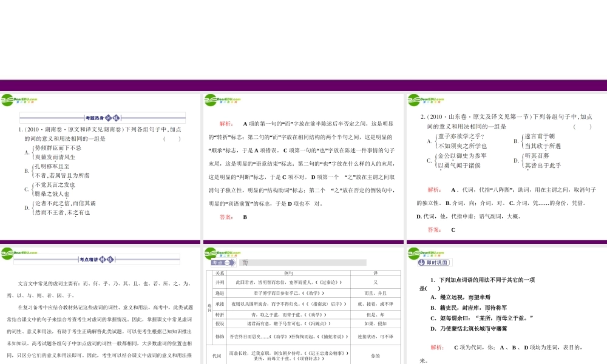
Task: Select the 而 heading beside 考点一
Action: (x=245, y=263)
